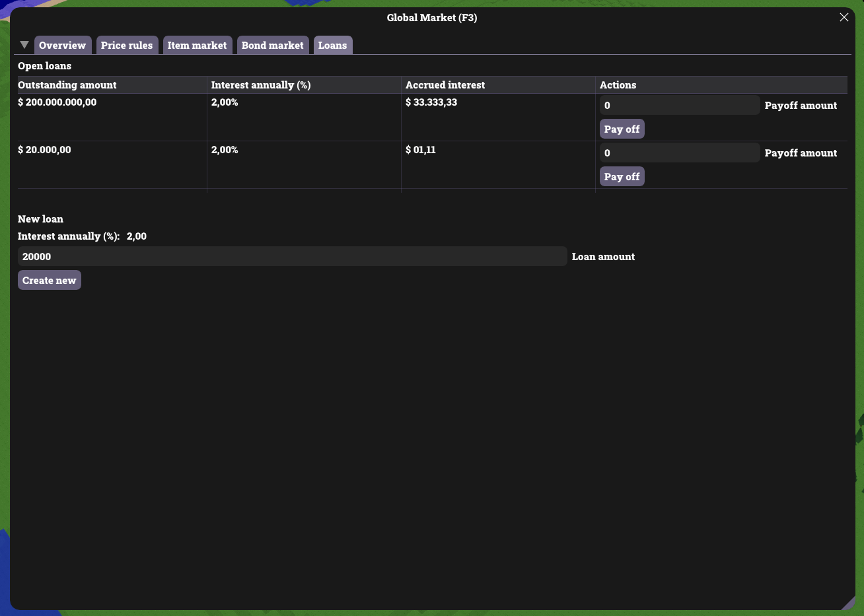Viewport: 864px width, 616px height.
Task: Click the Accrued interest column header
Action: pyautogui.click(x=445, y=85)
